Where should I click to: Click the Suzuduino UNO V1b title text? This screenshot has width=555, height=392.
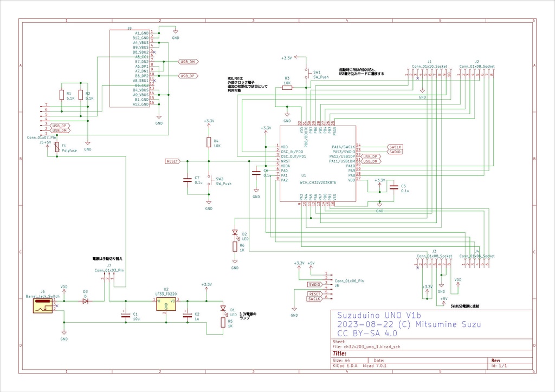(379, 316)
